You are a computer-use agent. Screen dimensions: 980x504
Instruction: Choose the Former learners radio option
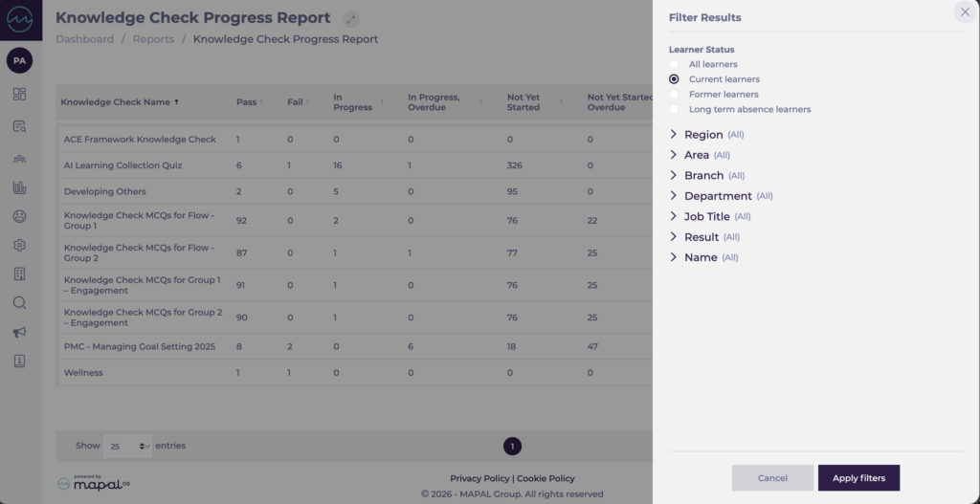coord(675,95)
